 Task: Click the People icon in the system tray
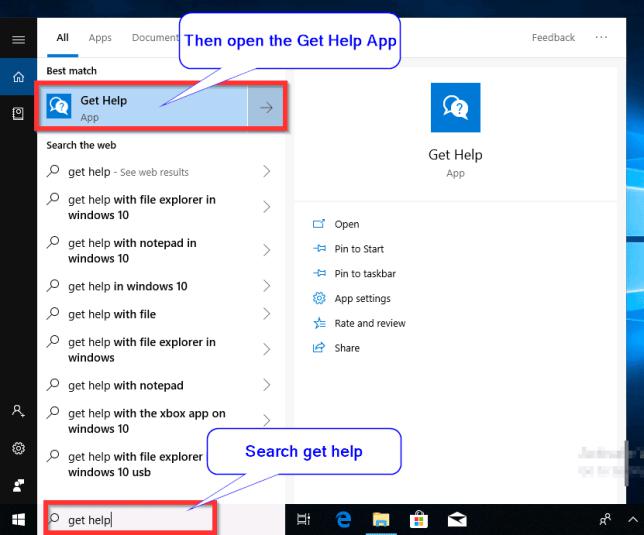point(605,520)
